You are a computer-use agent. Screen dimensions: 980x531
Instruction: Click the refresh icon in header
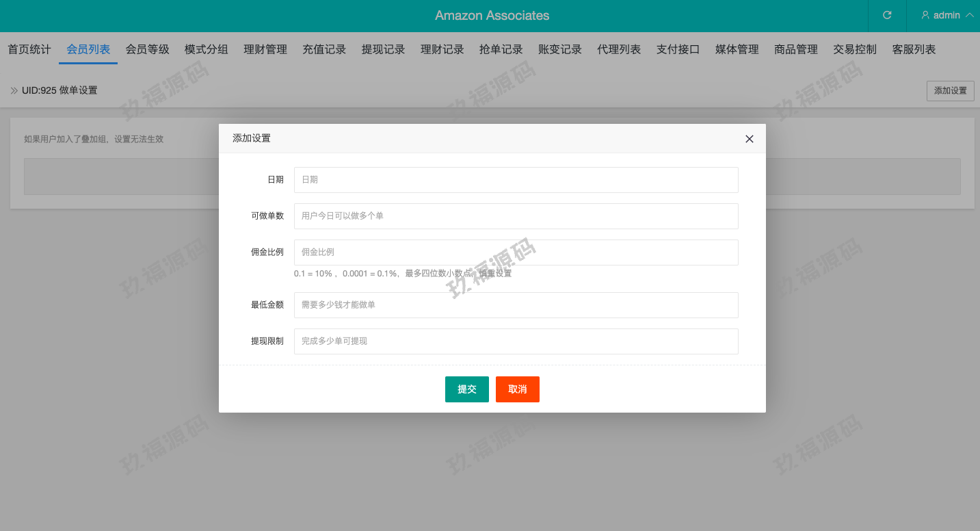887,15
